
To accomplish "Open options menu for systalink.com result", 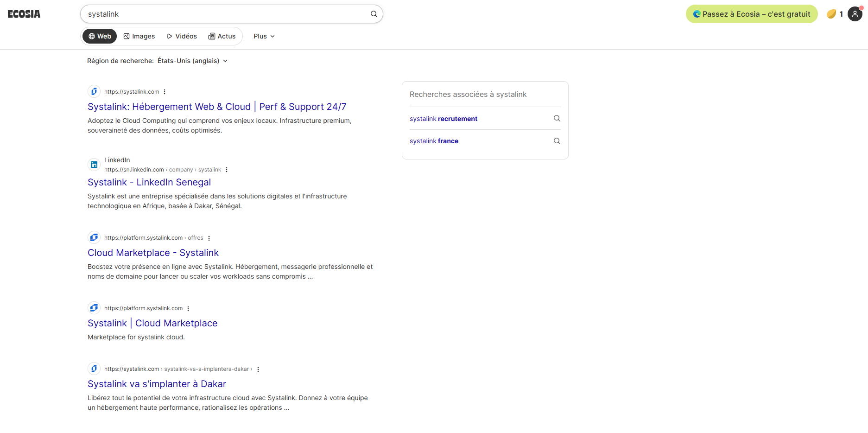I will pyautogui.click(x=165, y=92).
